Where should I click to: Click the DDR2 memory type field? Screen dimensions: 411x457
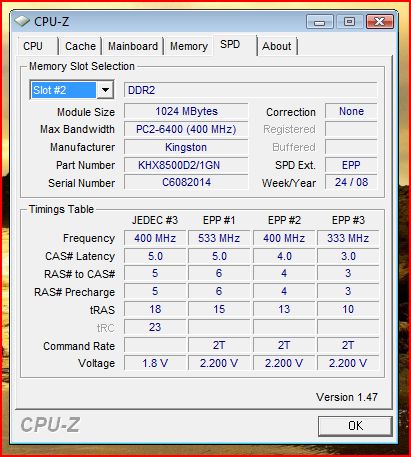[x=250, y=90]
